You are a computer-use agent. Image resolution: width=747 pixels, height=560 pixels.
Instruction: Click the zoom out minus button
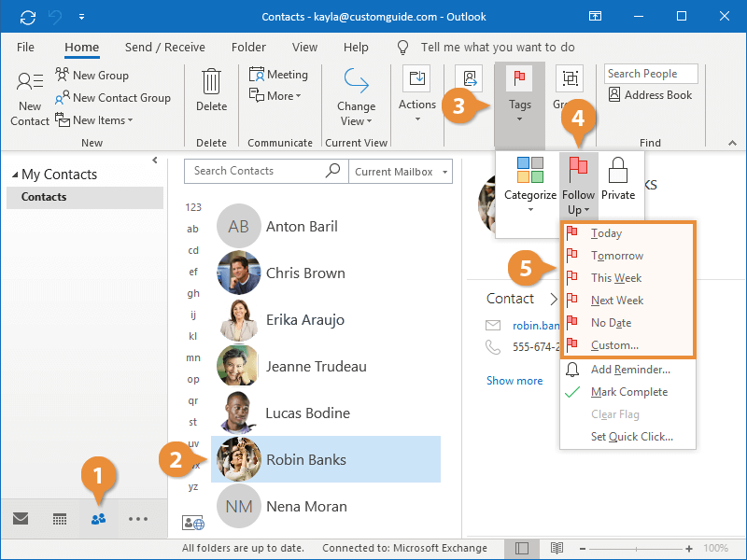point(583,549)
